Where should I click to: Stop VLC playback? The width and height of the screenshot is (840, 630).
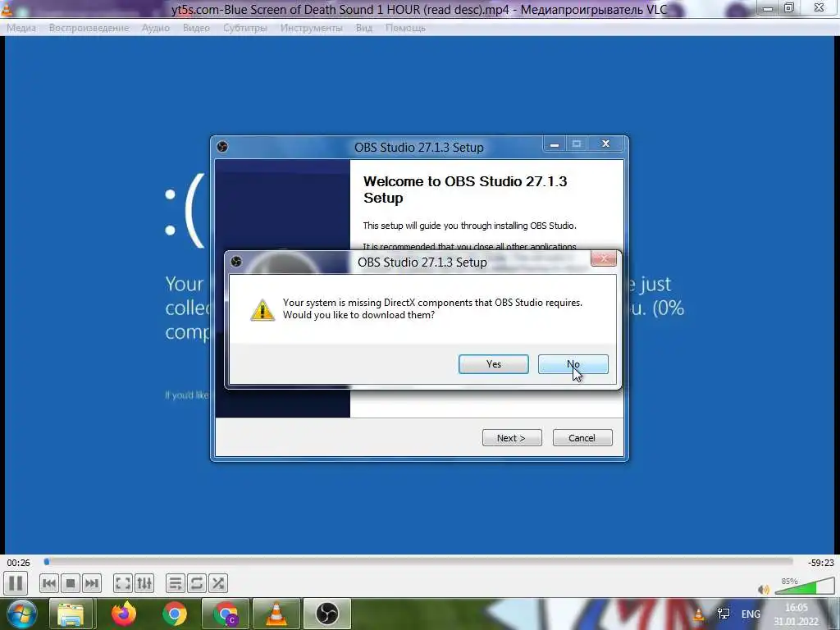[71, 583]
